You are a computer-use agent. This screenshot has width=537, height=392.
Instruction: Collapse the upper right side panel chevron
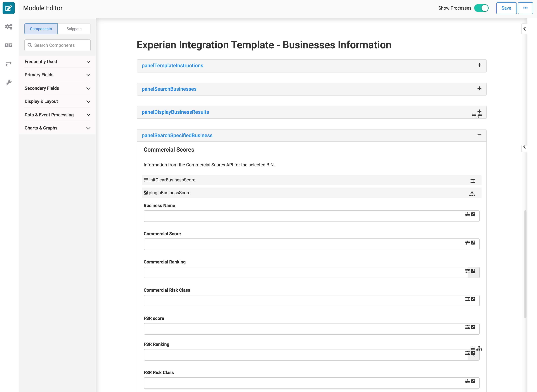(524, 29)
